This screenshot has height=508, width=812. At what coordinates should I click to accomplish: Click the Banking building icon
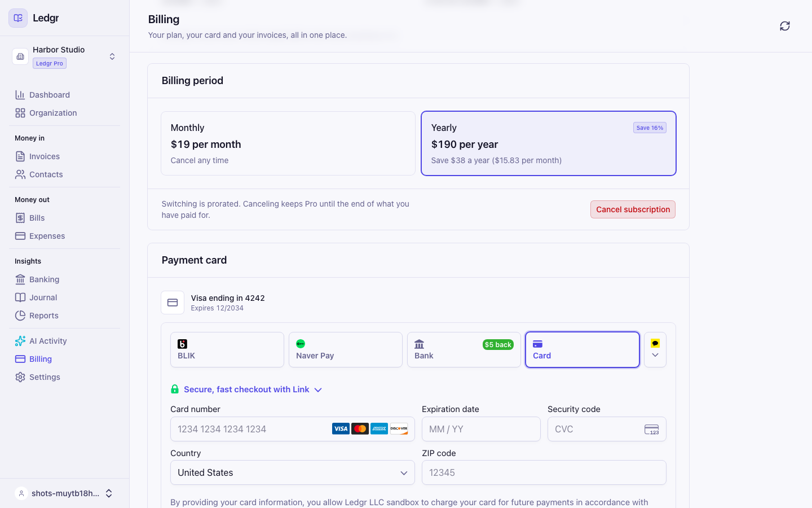click(20, 279)
